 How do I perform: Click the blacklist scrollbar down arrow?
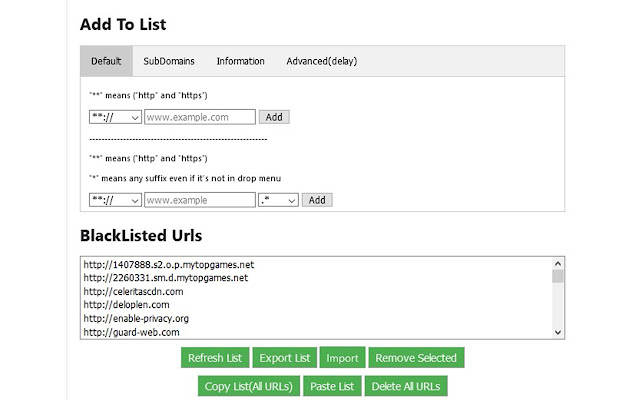pos(558,333)
